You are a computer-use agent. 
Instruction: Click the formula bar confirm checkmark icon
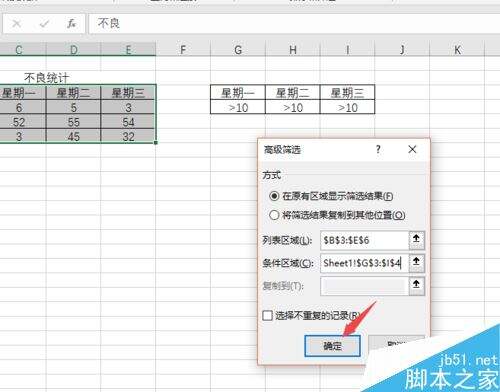click(x=44, y=24)
